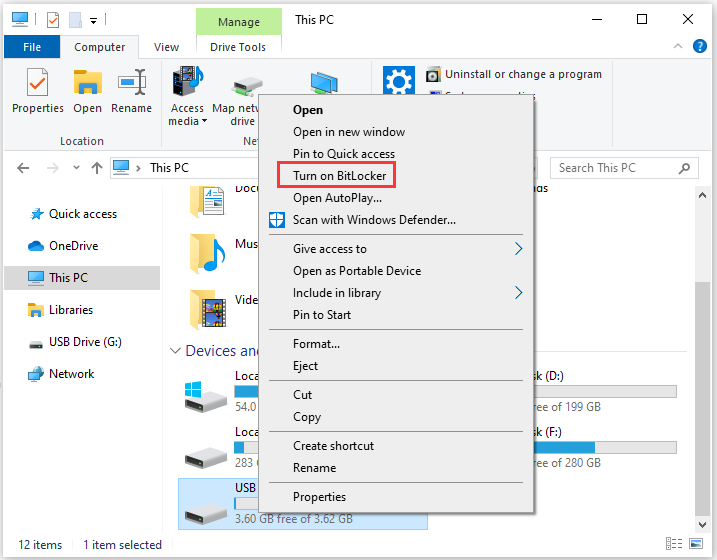Choose Eject in context menu

tap(396, 366)
